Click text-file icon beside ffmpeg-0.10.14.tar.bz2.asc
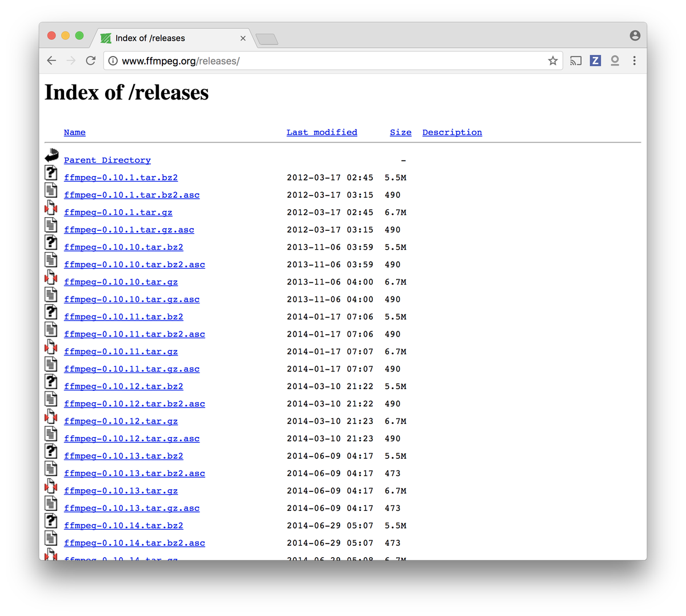Viewport: 686px width, 616px height. click(51, 538)
